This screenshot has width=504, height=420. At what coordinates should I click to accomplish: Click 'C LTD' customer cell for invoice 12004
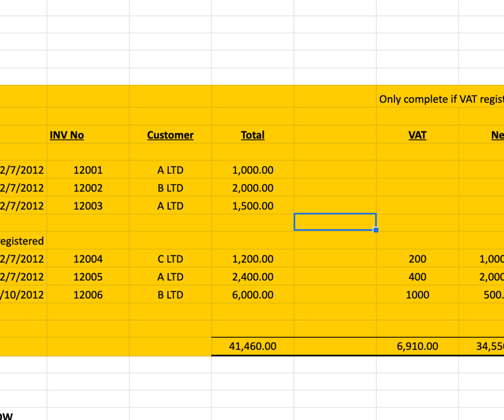170,259
